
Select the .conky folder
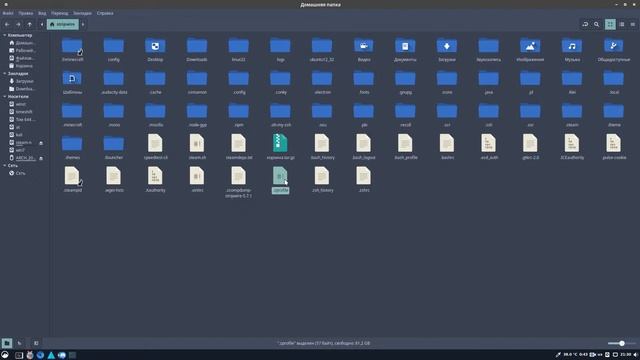(x=280, y=82)
